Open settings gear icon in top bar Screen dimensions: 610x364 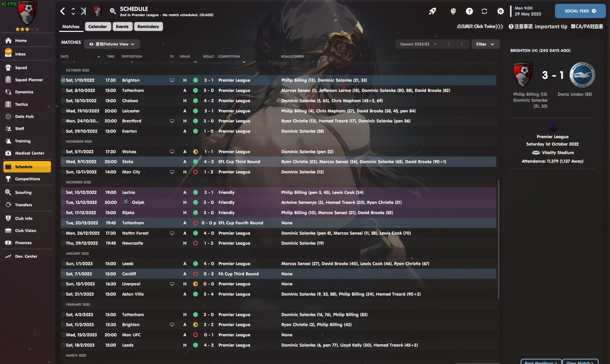point(500,11)
